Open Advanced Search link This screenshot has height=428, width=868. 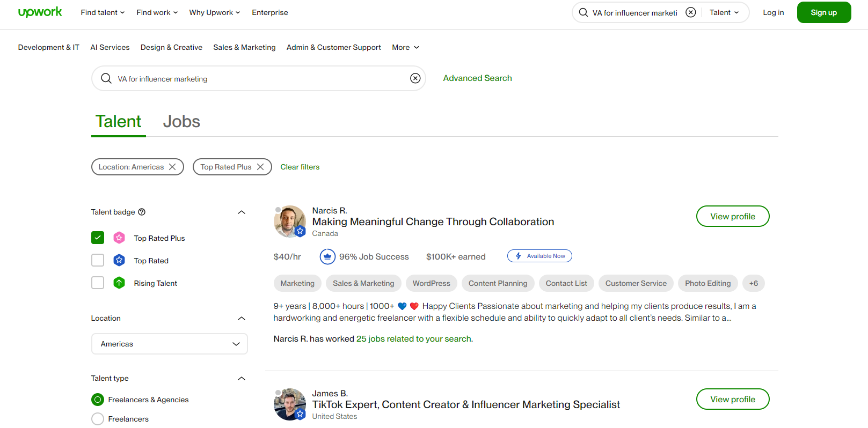tap(478, 78)
